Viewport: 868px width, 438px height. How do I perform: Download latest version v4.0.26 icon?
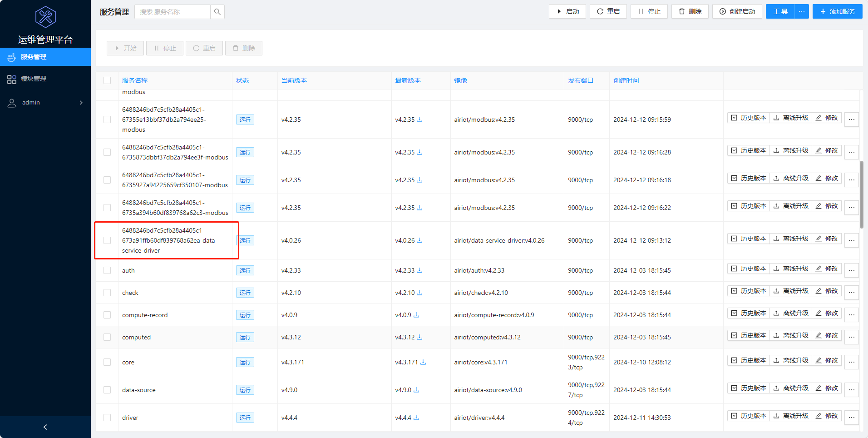pos(419,240)
